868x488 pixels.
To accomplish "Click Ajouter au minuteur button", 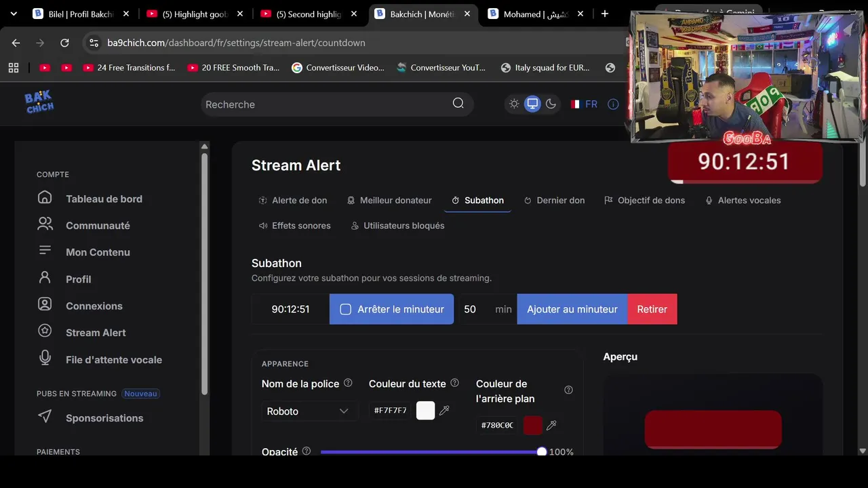I will coord(572,309).
